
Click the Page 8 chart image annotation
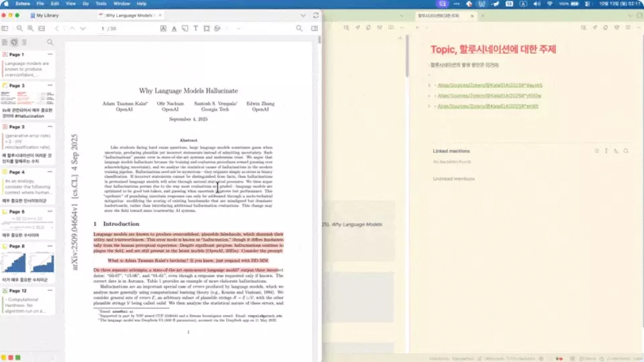pyautogui.click(x=28, y=263)
